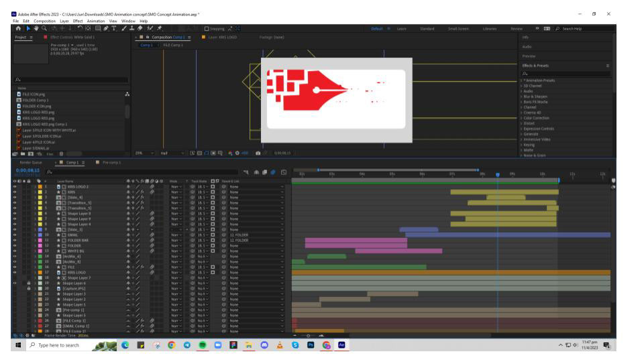Click the snapshot camera icon in viewer
This screenshot has width=644, height=362.
click(x=258, y=153)
